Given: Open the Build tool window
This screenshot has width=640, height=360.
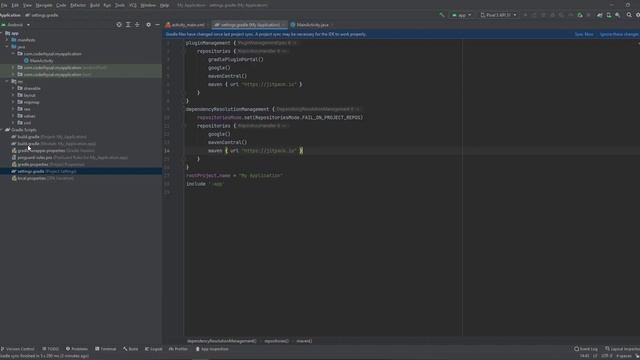Looking at the screenshot, I should (131, 349).
